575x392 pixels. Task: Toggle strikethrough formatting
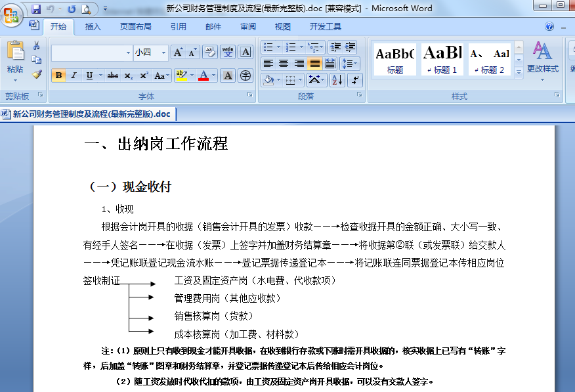tap(113, 76)
